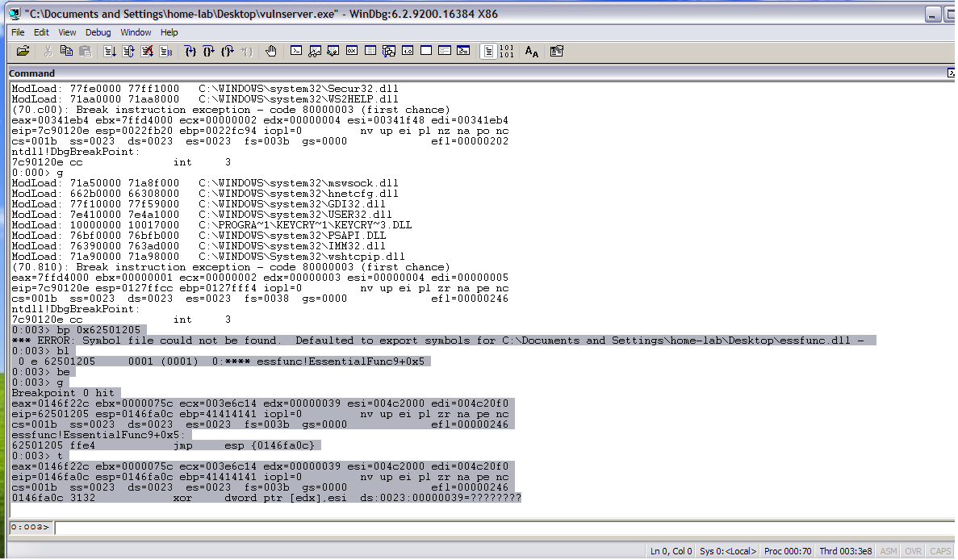Open the Debug menu
The height and width of the screenshot is (560, 958).
click(98, 32)
